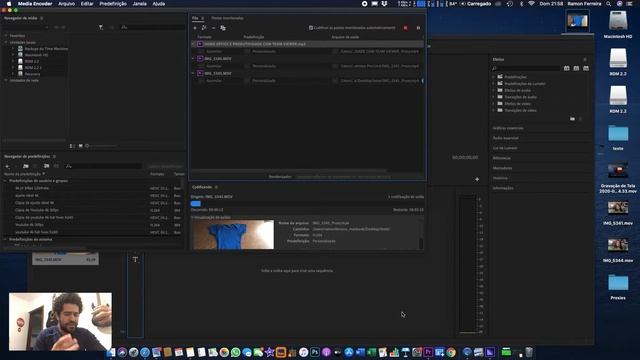The height and width of the screenshot is (360, 640).
Task: Open Spotlight search in the menu bar
Action: pos(609,4)
